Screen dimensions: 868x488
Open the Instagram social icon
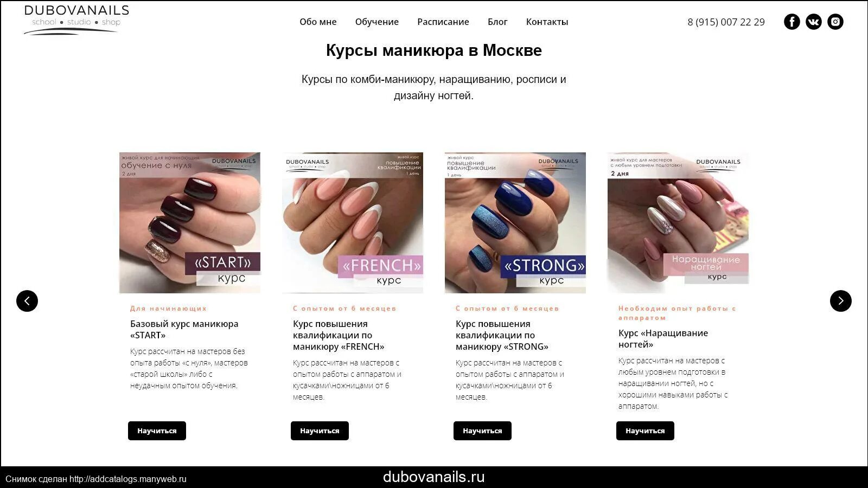pos(835,22)
